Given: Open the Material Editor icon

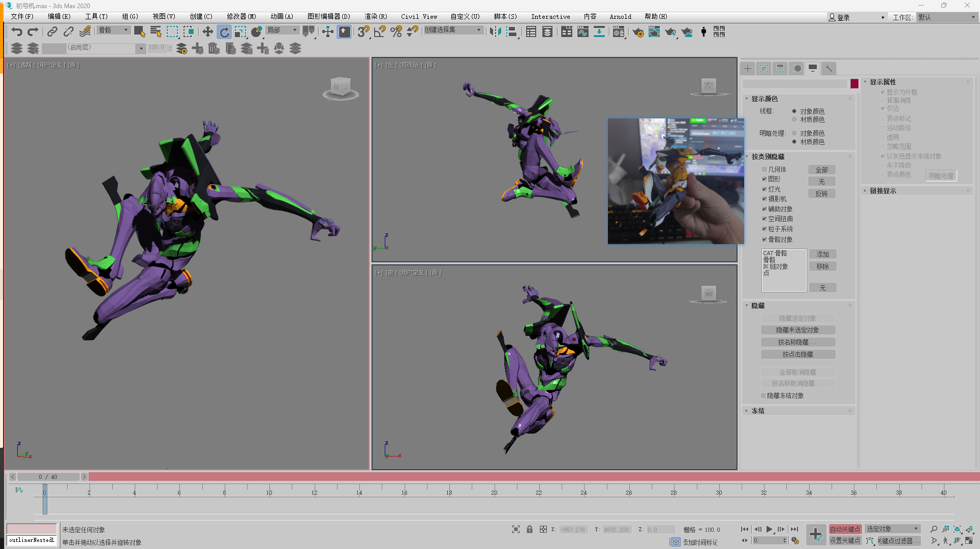Looking at the screenshot, I should 618,32.
